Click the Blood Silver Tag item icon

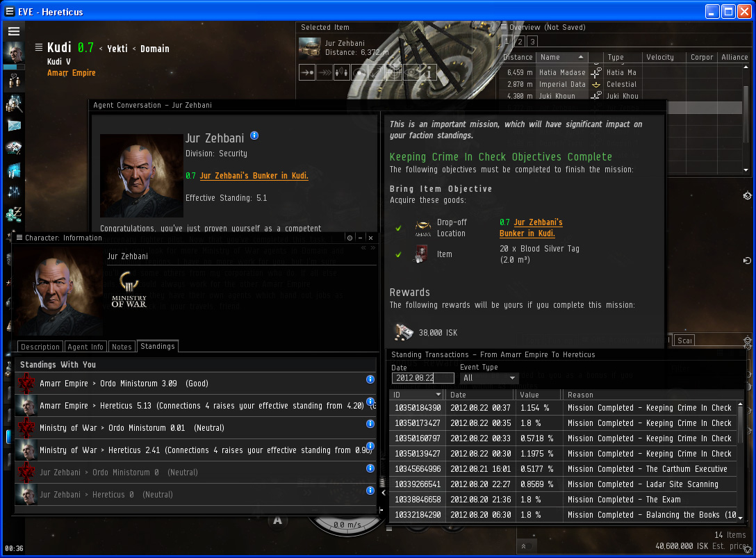point(421,254)
